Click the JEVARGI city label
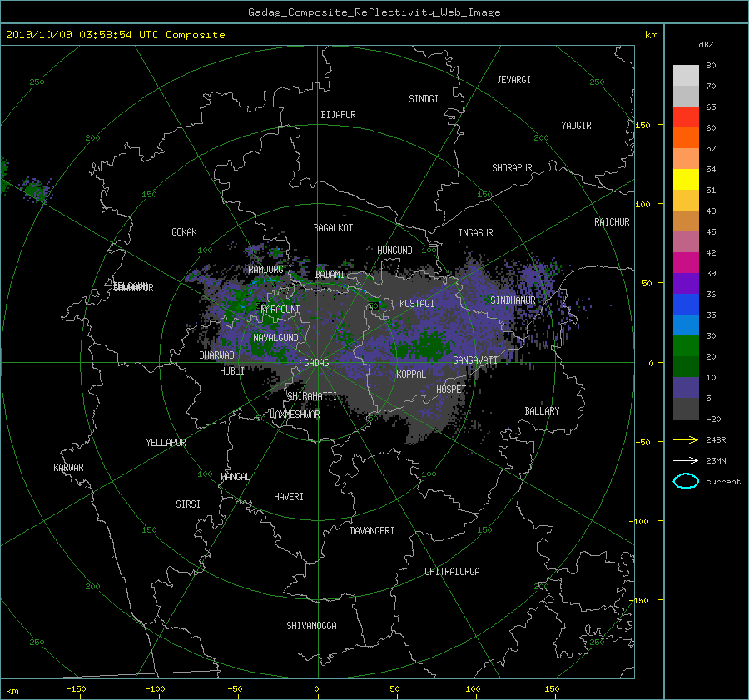 tap(513, 80)
